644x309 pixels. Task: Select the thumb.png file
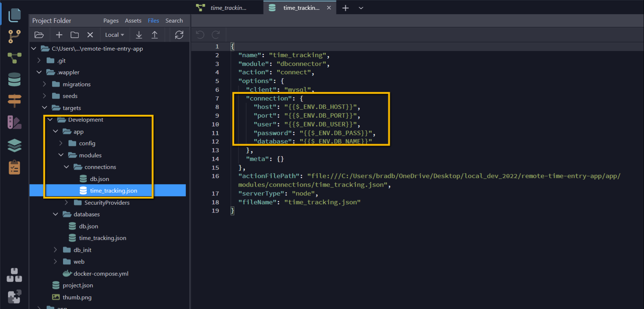[x=77, y=297]
